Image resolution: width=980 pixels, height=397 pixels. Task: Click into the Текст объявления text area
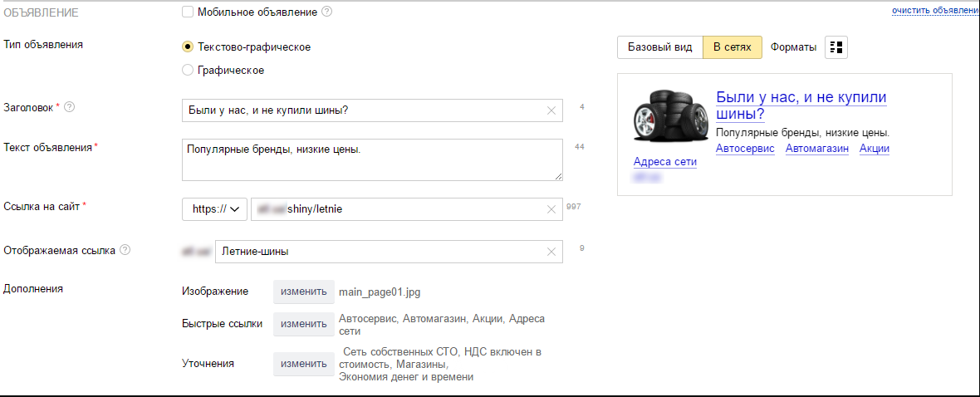(x=371, y=159)
